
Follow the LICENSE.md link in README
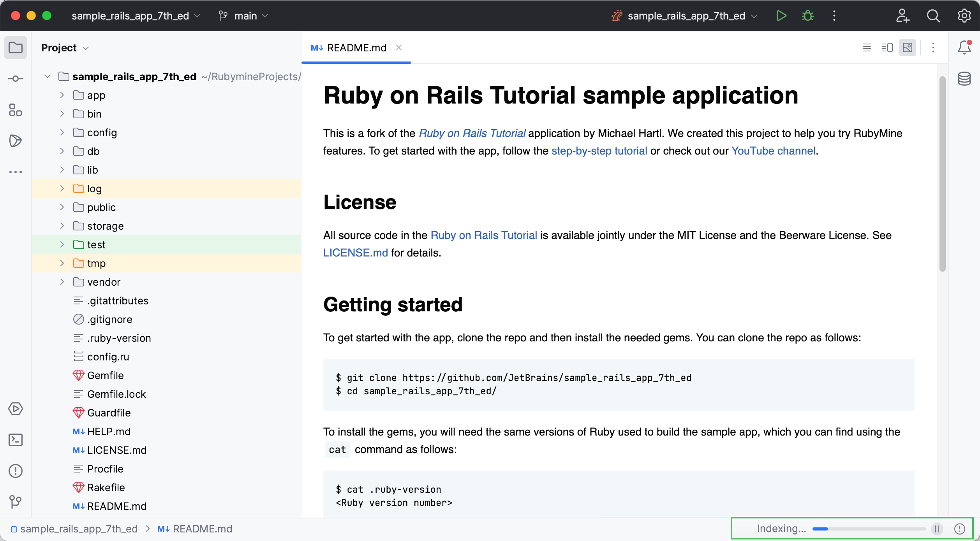click(x=355, y=253)
